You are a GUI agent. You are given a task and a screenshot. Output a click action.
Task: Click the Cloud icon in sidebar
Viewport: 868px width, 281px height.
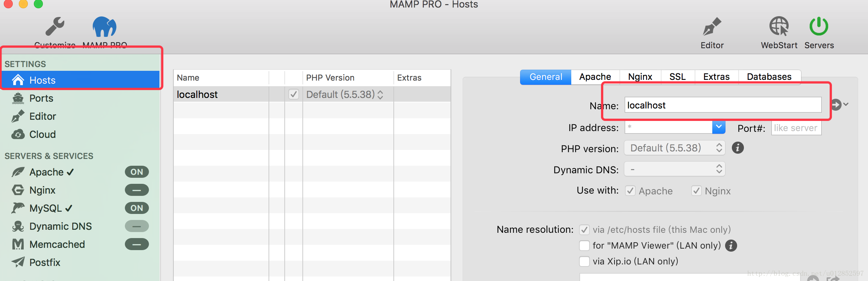pyautogui.click(x=18, y=134)
